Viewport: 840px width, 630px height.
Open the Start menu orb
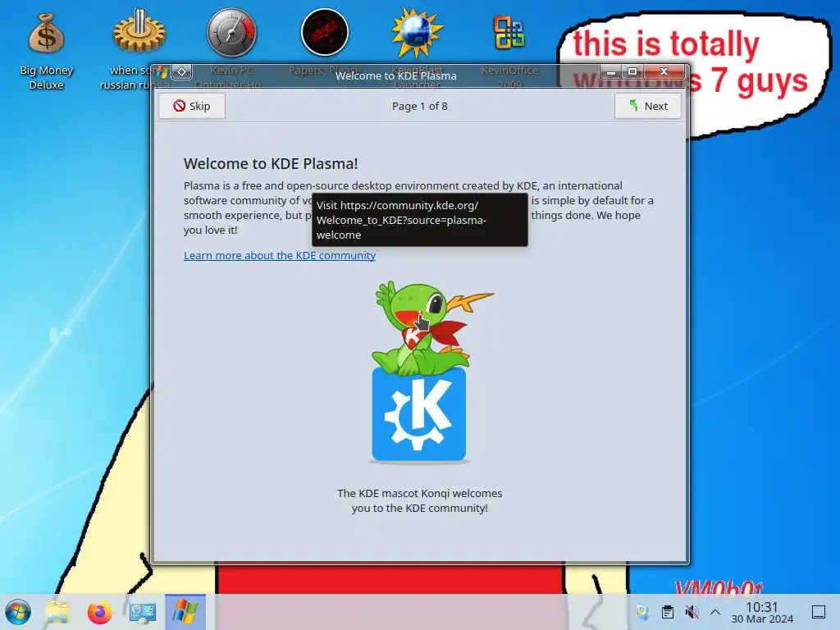(18, 612)
